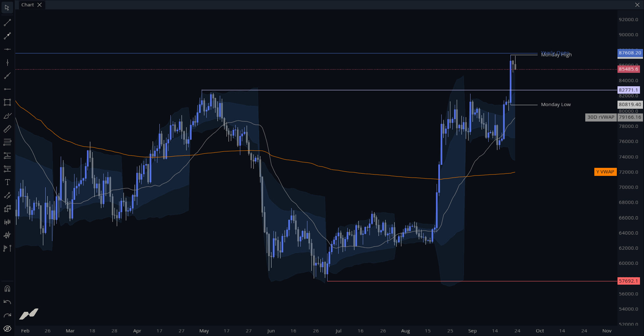Select the ruler measure tool
644x336 pixels.
pyautogui.click(x=7, y=129)
